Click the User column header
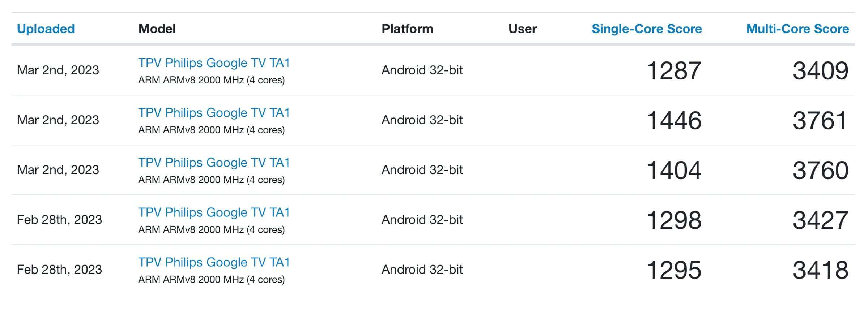 click(x=522, y=29)
